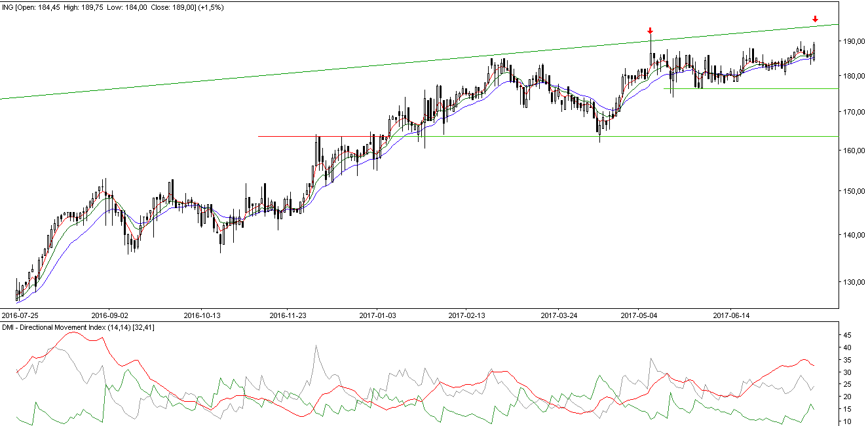Screen dimensions: 868x426
Task: Select the rising green trendline above prices
Action: click(419, 62)
